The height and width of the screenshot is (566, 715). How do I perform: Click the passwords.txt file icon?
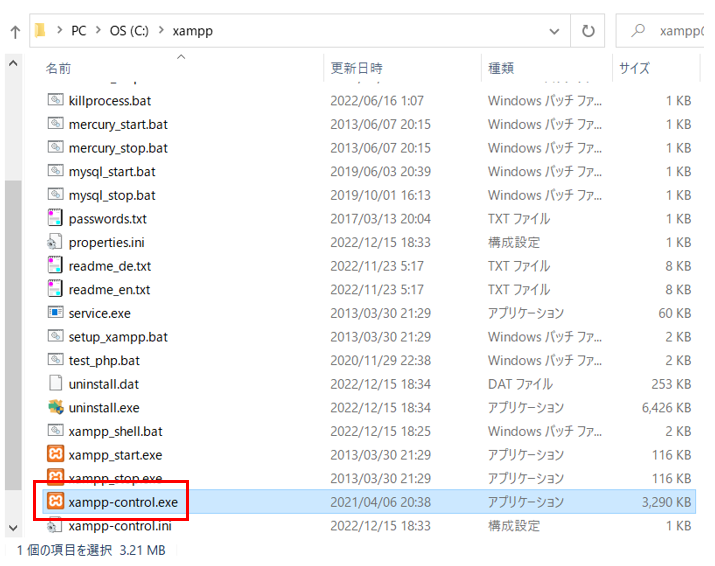(x=55, y=219)
